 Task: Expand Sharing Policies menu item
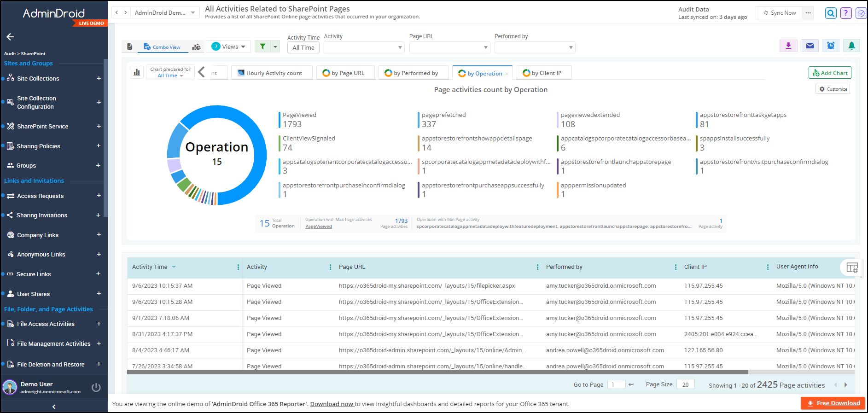click(99, 146)
